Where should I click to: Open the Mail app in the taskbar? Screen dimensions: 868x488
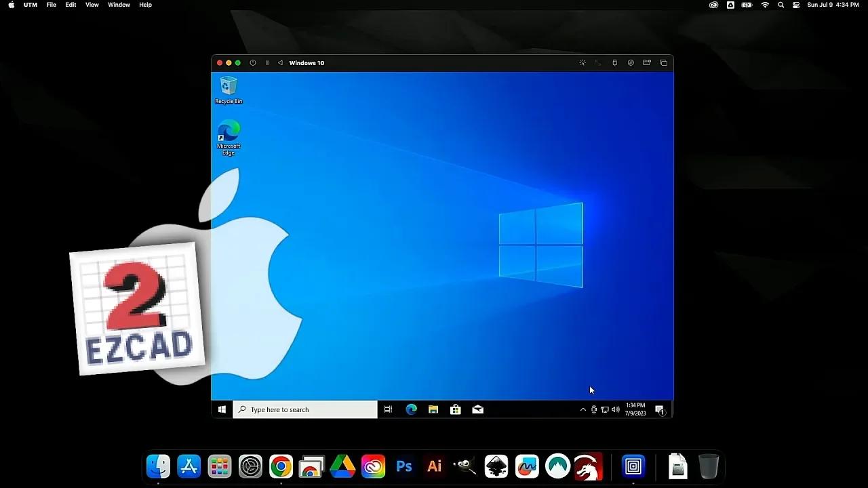pyautogui.click(x=478, y=409)
